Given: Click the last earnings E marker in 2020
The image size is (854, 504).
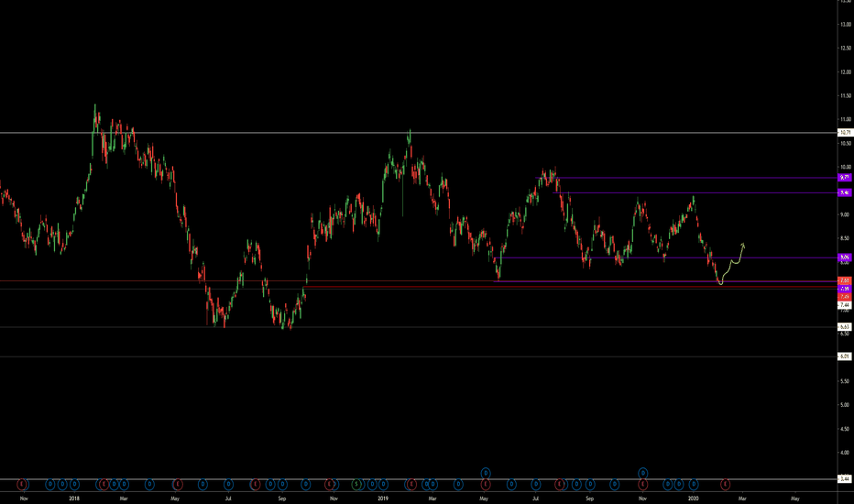Looking at the screenshot, I should pos(726,484).
